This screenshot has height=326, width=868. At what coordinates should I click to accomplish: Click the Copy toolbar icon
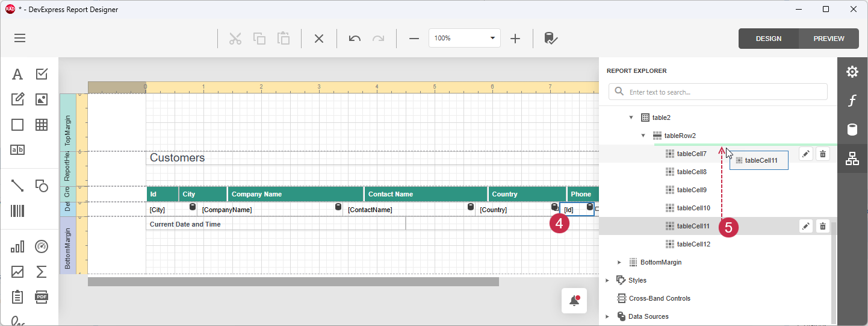[x=259, y=39]
